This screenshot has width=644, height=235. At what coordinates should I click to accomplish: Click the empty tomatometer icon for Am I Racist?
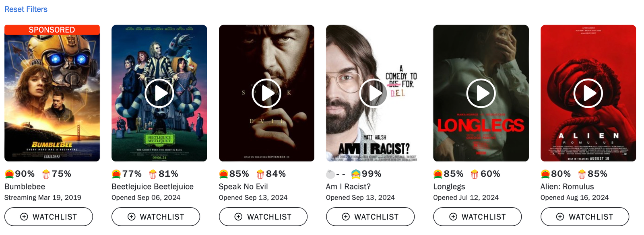tap(330, 174)
